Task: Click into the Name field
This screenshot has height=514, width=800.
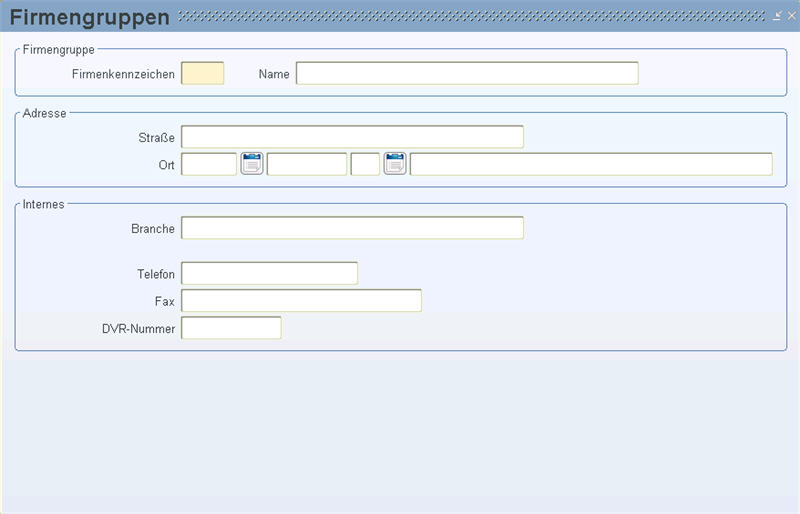Action: click(x=467, y=74)
